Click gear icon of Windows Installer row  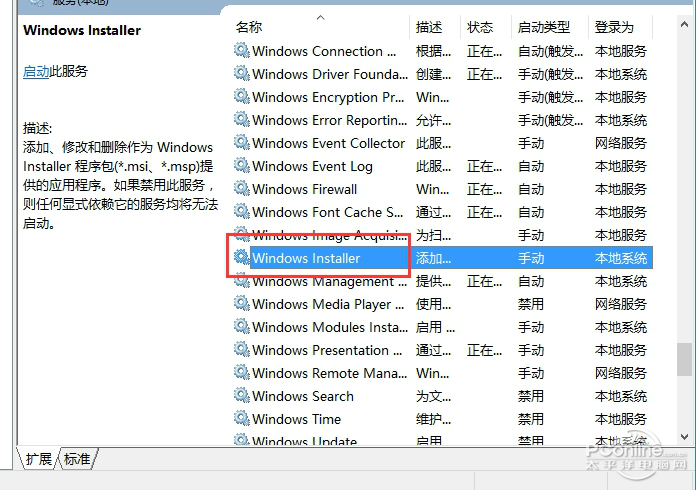click(242, 258)
